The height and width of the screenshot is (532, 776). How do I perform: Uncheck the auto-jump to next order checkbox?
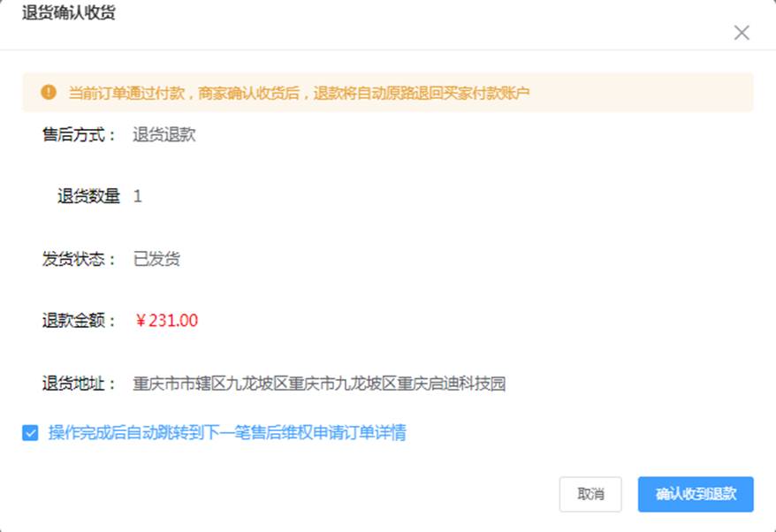coord(30,432)
